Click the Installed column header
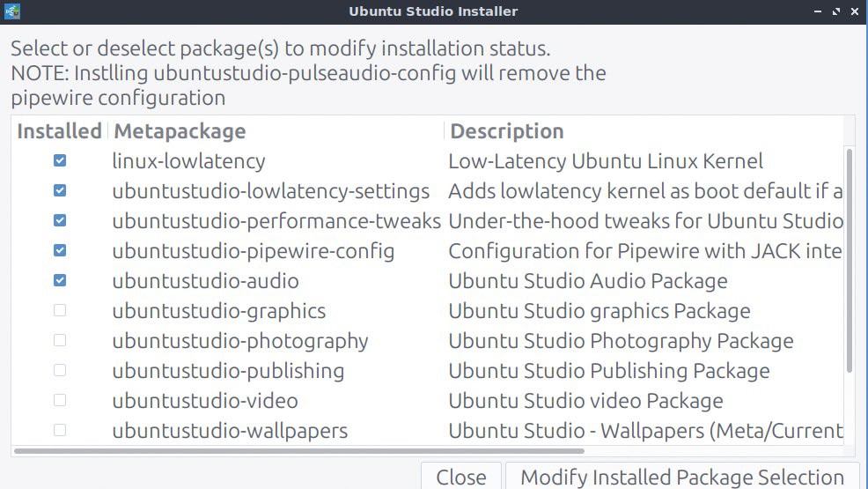The width and height of the screenshot is (868, 489). tap(59, 131)
